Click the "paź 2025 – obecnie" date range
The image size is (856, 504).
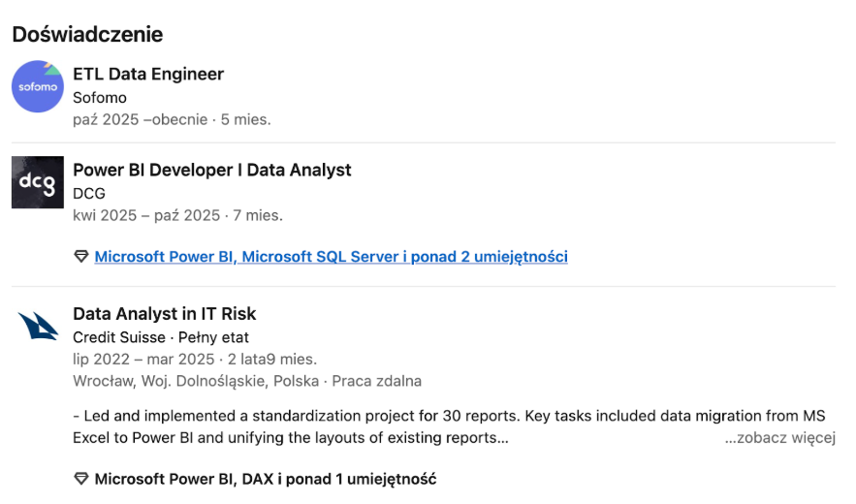141,120
